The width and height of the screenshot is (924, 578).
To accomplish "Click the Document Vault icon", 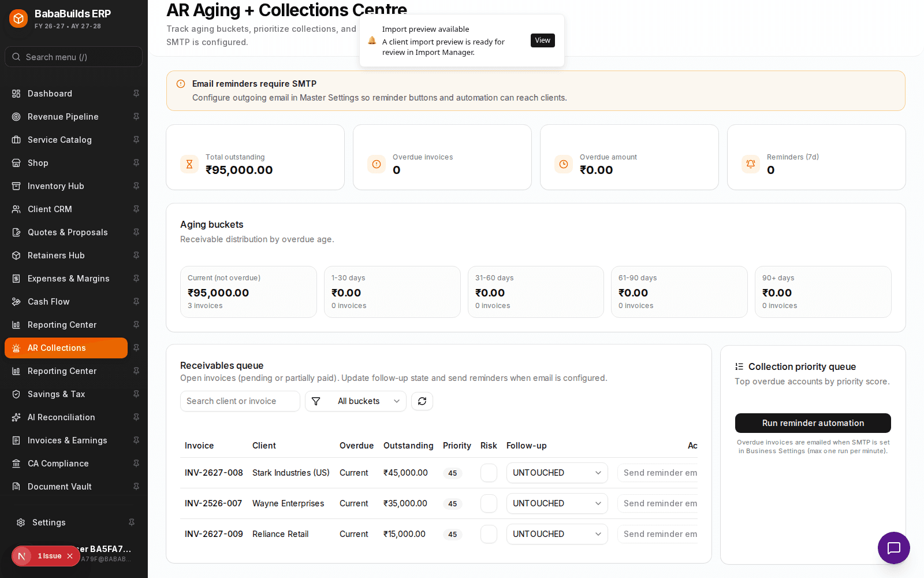I will tap(16, 487).
